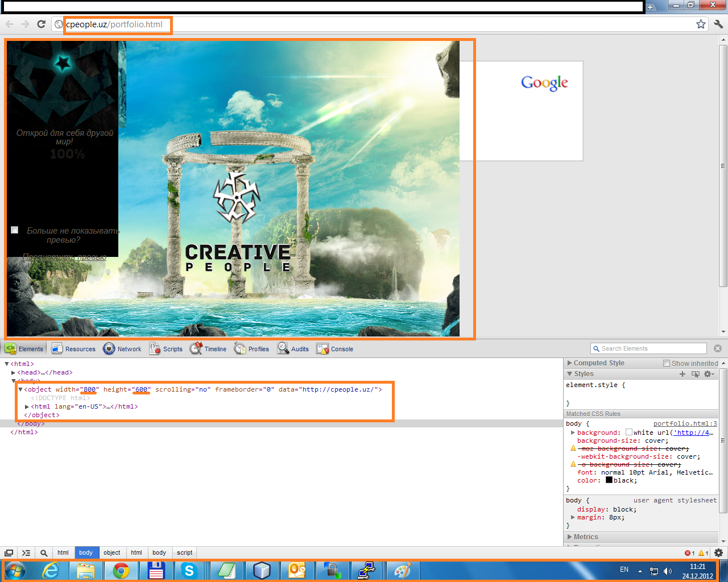The width and height of the screenshot is (728, 582).
Task: Switch to Chrome in the taskbar
Action: pyautogui.click(x=121, y=571)
